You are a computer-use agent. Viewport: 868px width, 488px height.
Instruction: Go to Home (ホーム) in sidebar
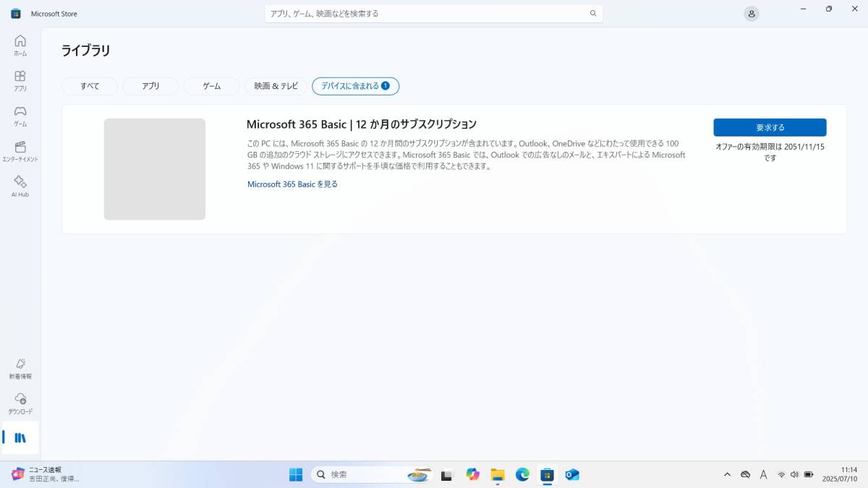tap(20, 45)
